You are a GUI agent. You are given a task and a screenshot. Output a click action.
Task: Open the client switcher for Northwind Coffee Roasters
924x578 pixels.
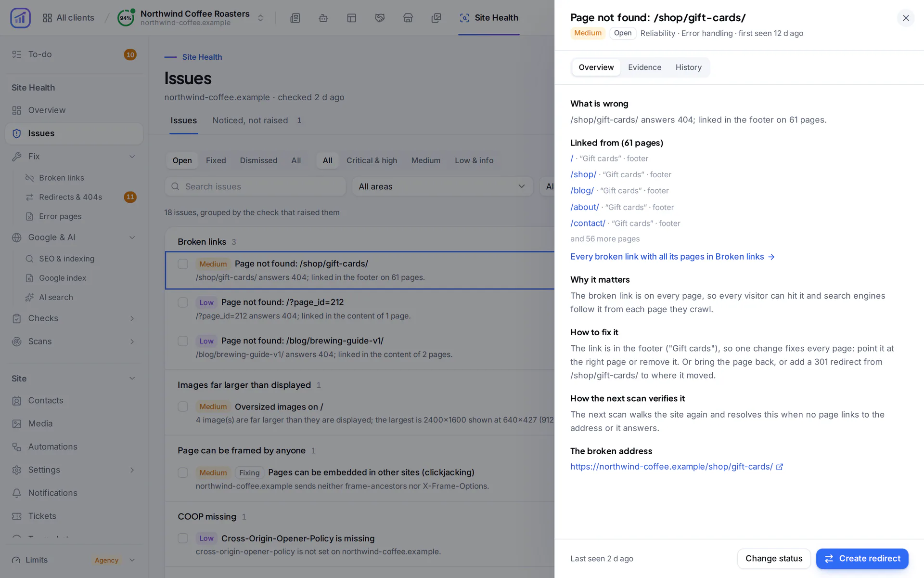tap(260, 18)
